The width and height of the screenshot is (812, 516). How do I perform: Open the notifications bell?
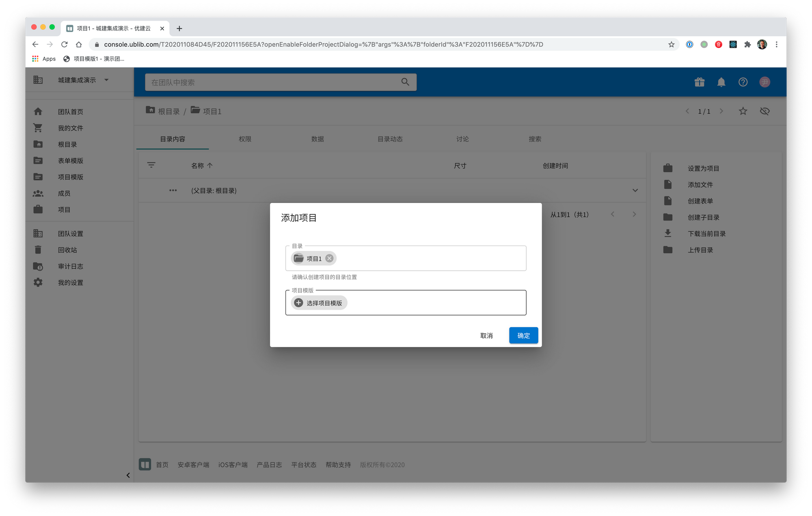coord(721,82)
